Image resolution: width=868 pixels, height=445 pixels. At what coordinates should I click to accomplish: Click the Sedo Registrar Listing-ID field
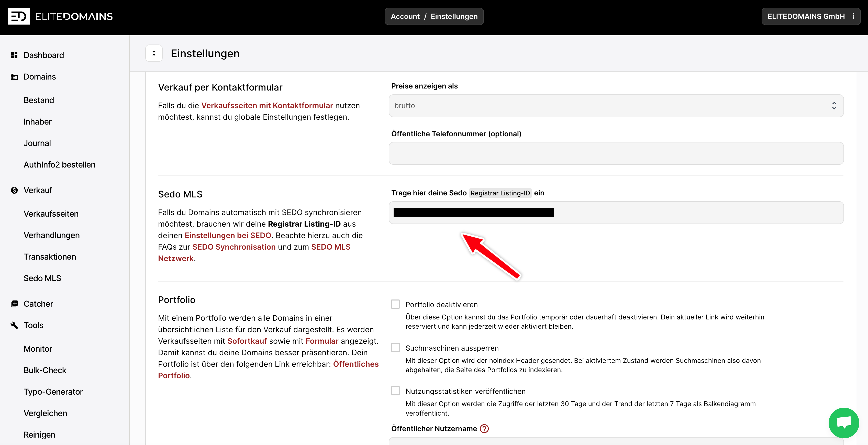tap(616, 213)
